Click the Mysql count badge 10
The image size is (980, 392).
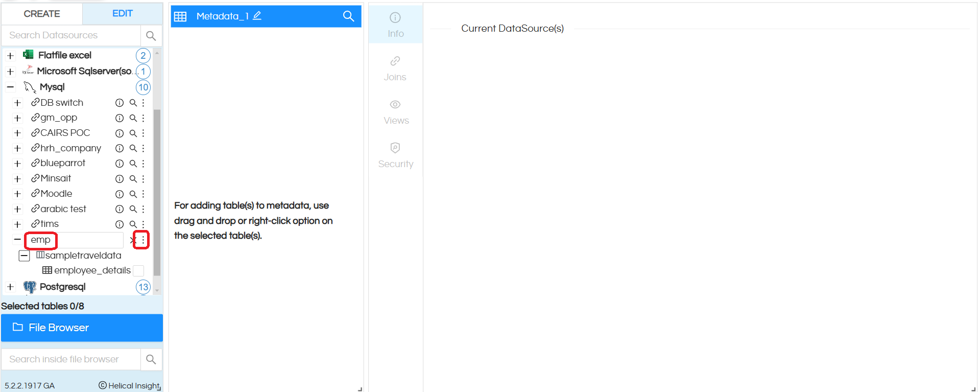point(143,87)
